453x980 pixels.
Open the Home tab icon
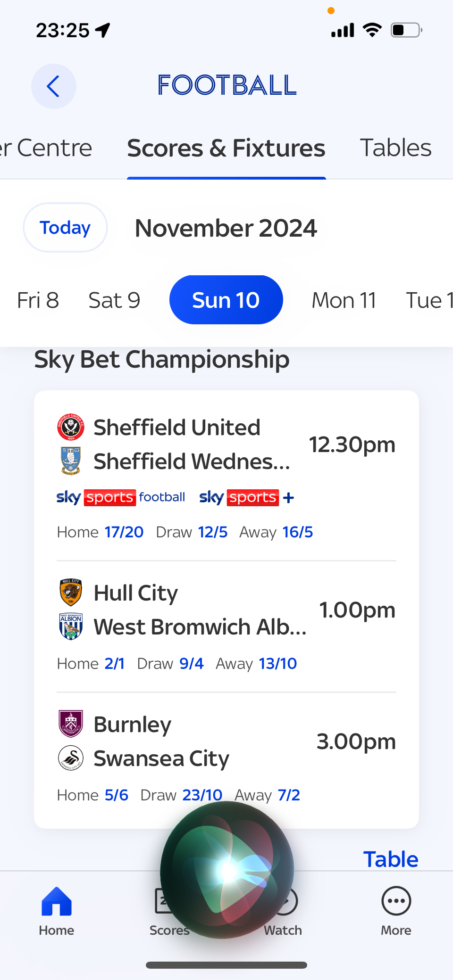57,901
